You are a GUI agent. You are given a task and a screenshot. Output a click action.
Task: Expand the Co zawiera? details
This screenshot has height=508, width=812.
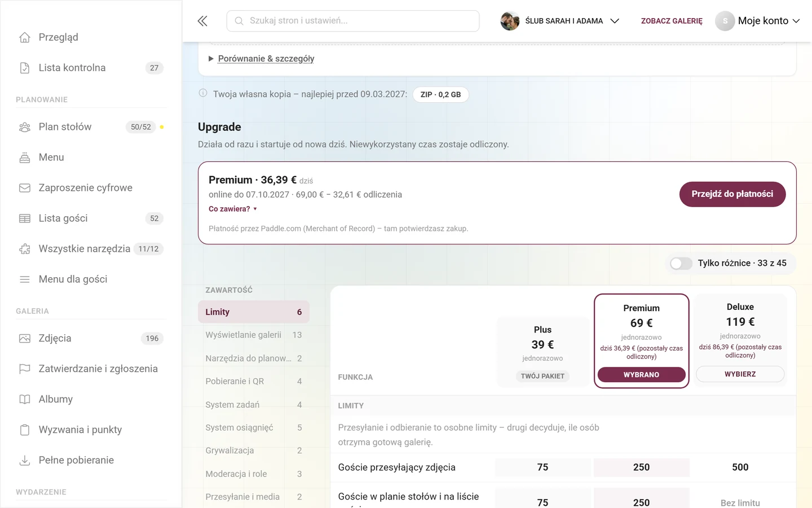point(233,209)
